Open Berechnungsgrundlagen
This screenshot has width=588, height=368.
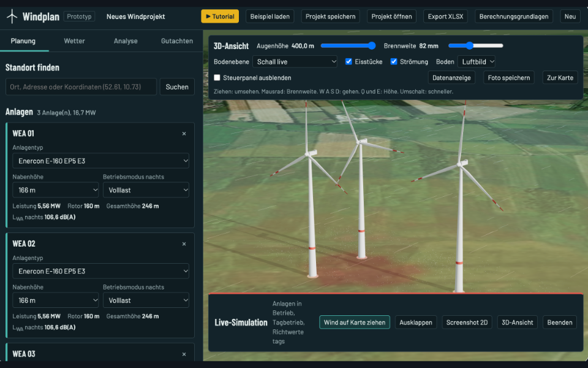click(x=514, y=17)
